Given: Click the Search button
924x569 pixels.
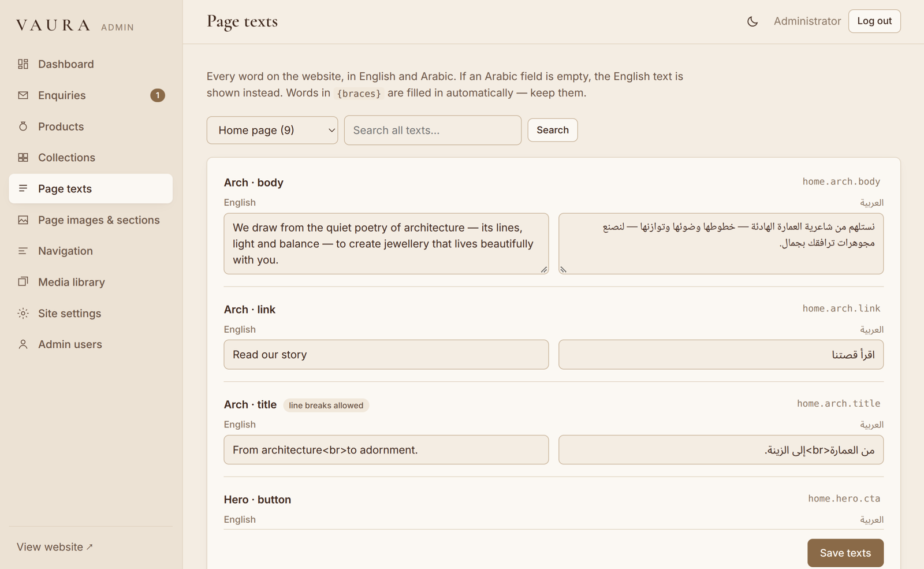Looking at the screenshot, I should pyautogui.click(x=553, y=130).
